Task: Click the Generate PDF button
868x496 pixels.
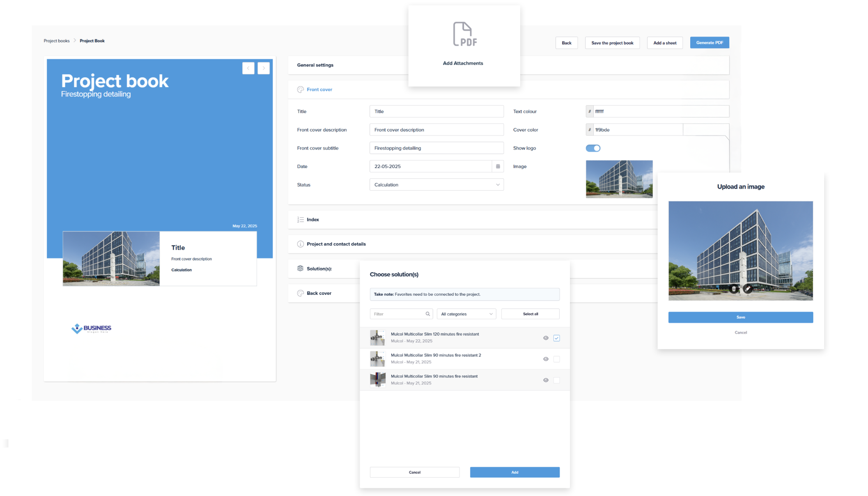Action: [709, 42]
